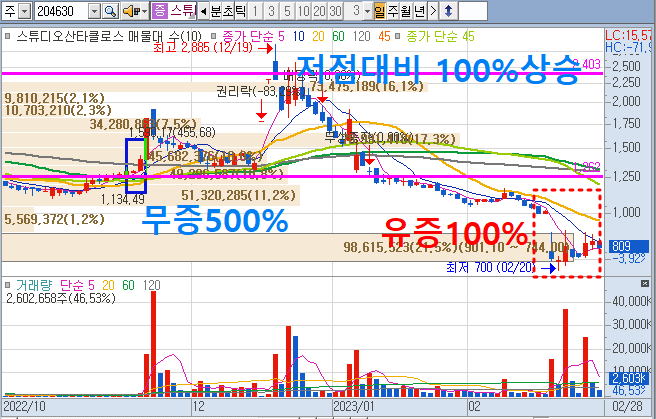Click the 2022/10 date axis label
The height and width of the screenshot is (419, 656).
pyautogui.click(x=24, y=406)
